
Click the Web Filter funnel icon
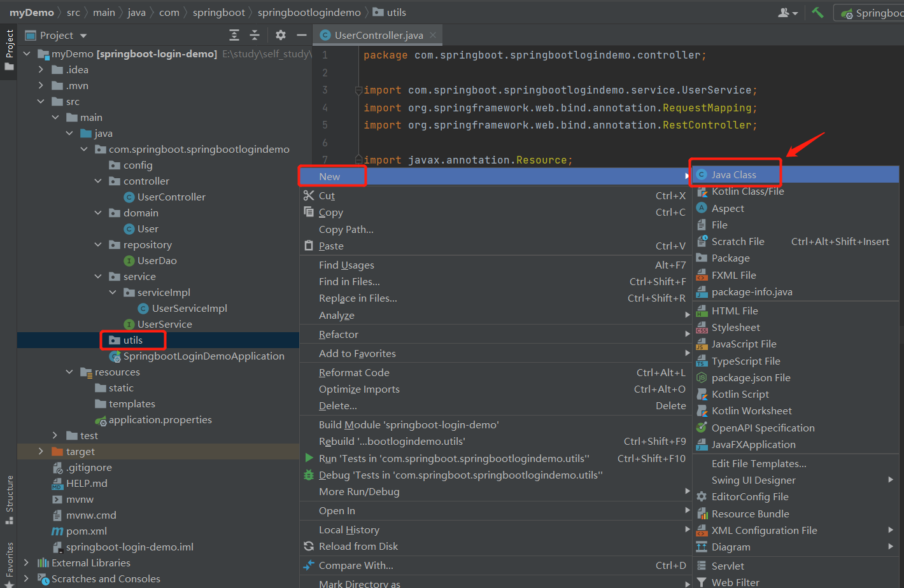(x=702, y=582)
